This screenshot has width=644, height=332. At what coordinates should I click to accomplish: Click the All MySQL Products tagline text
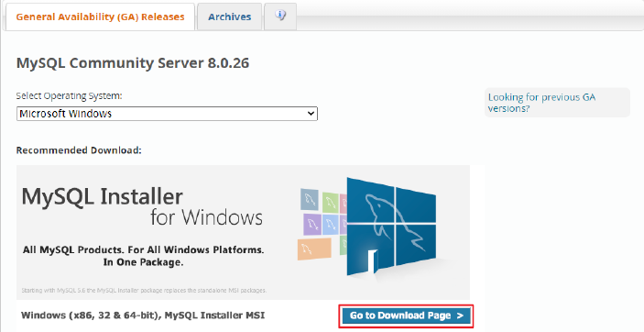143,256
